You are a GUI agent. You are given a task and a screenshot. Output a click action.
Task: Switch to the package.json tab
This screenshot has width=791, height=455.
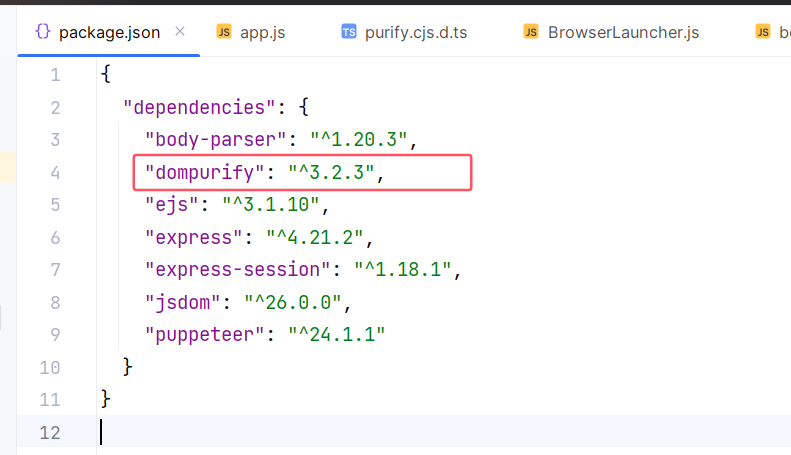tap(108, 32)
